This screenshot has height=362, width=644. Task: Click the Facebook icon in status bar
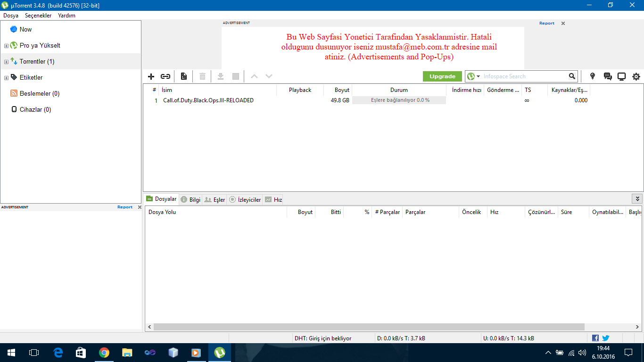tap(595, 338)
